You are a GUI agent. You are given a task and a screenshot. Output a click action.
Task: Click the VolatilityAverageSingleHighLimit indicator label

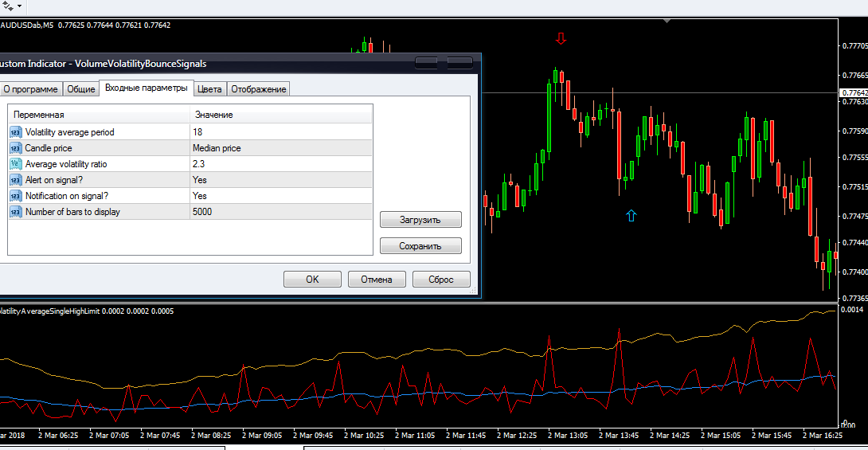[x=50, y=311]
